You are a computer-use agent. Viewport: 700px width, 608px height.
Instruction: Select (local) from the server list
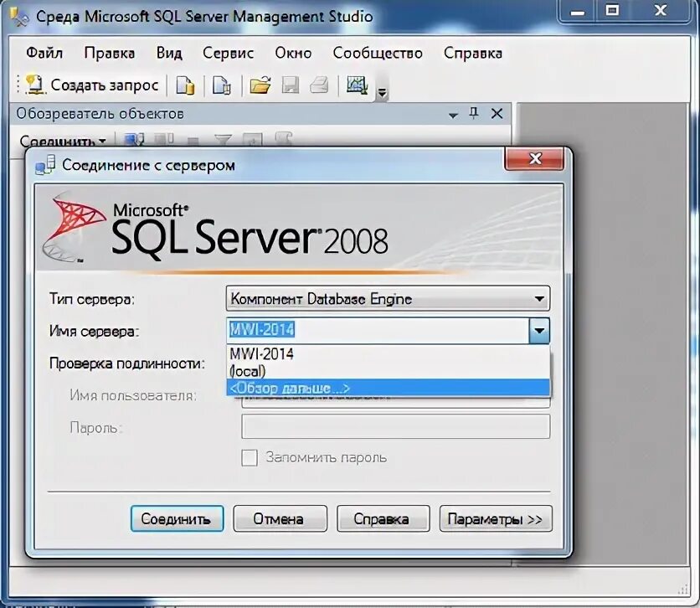point(388,371)
